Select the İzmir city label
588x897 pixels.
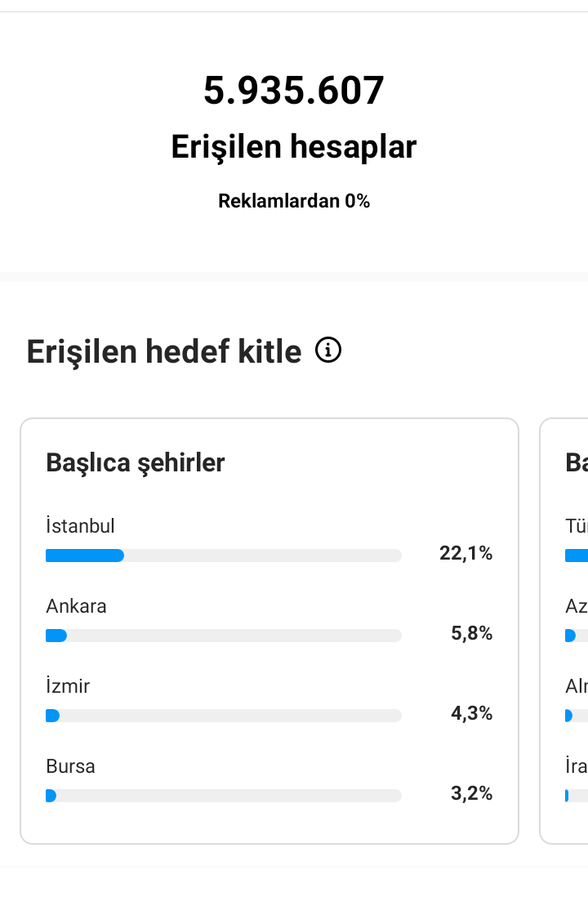68,686
